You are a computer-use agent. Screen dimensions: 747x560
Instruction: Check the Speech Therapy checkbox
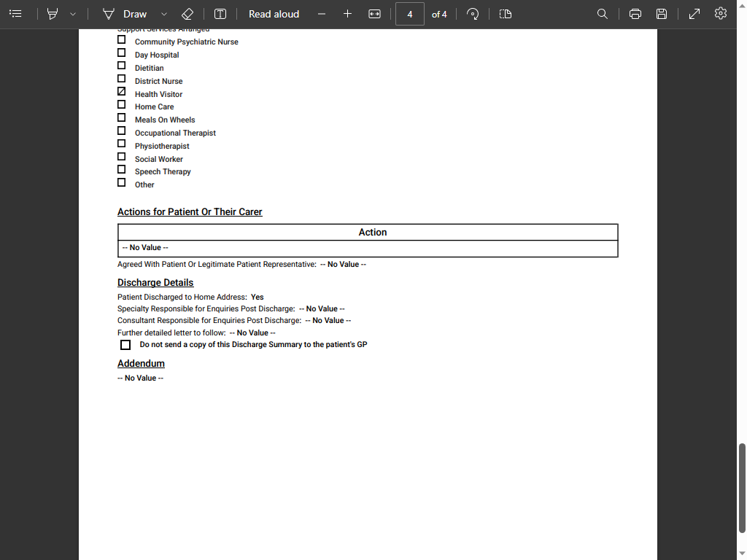(x=122, y=169)
